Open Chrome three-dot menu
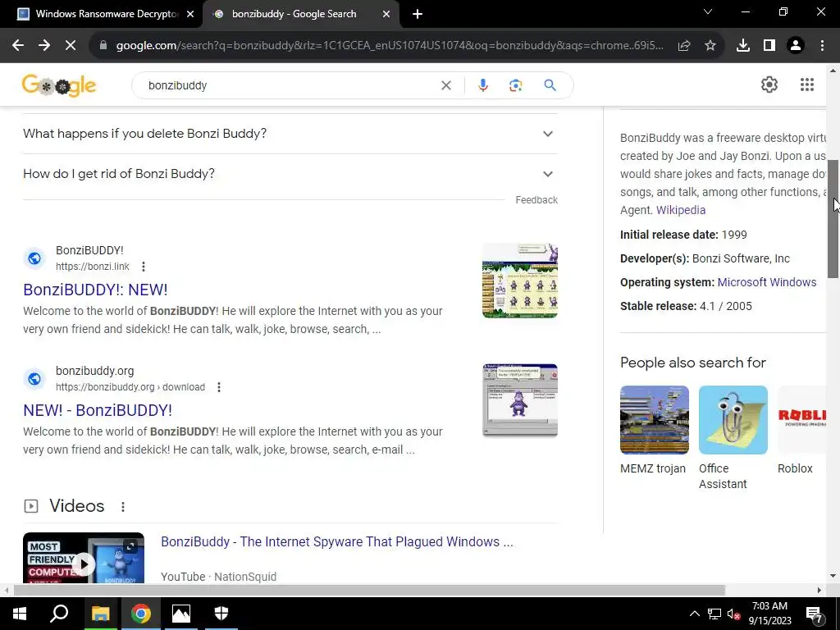Screen dimensions: 840x630 tap(822, 46)
